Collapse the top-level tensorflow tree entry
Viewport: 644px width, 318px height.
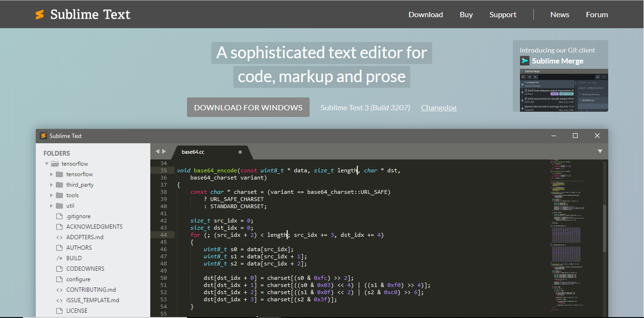point(47,163)
